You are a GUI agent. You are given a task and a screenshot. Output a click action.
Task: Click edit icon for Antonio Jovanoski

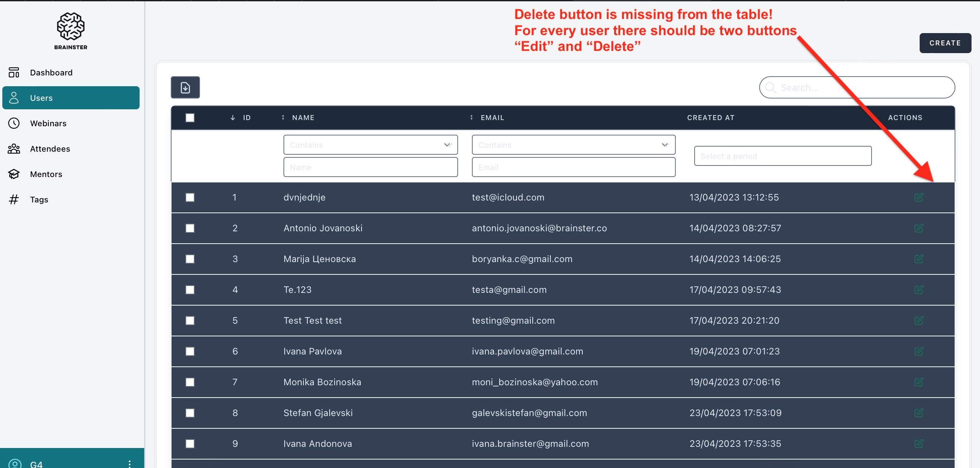918,228
